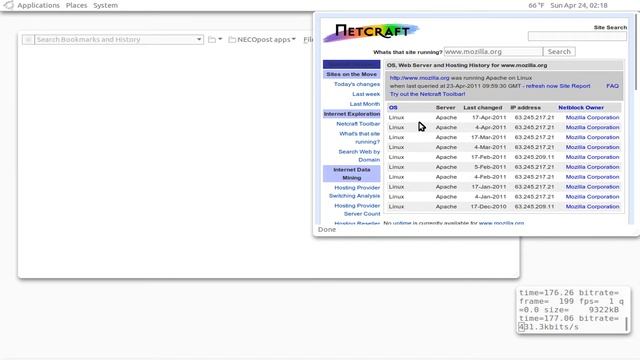Open Hosting Provider Switching Analysis link
The width and height of the screenshot is (640, 360).
point(354,191)
